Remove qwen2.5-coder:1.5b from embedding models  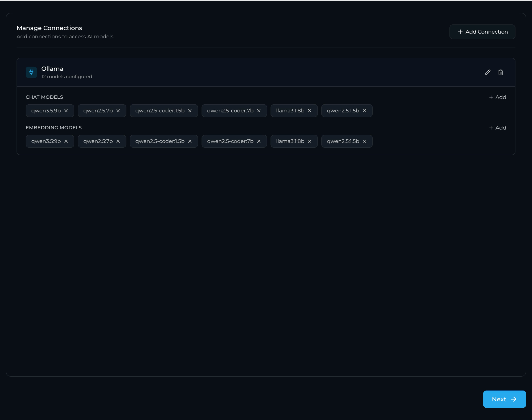click(x=190, y=141)
